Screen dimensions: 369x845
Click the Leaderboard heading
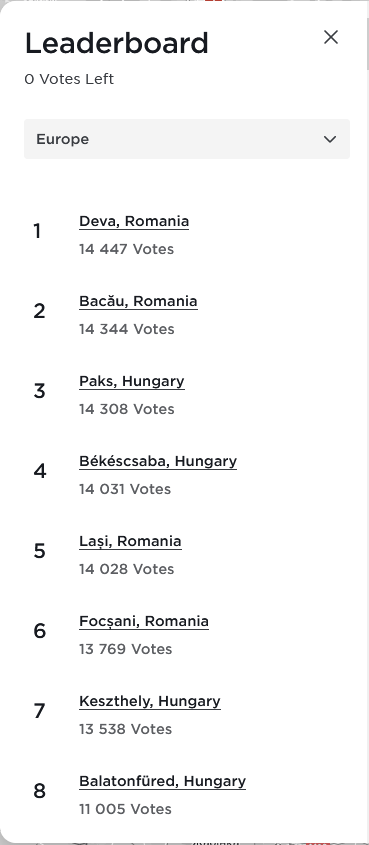point(116,44)
